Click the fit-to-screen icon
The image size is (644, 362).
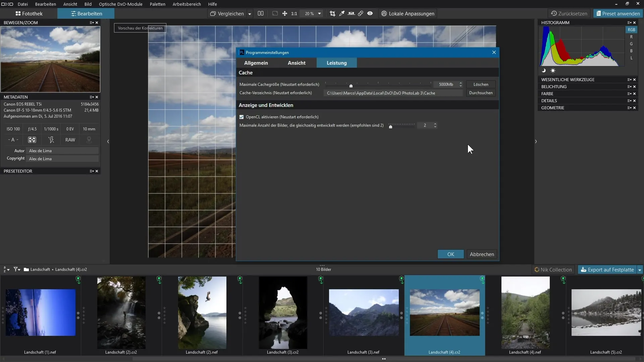coord(275,13)
